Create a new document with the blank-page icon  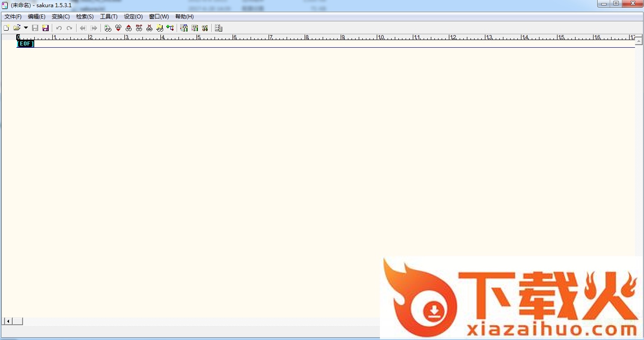(6, 28)
